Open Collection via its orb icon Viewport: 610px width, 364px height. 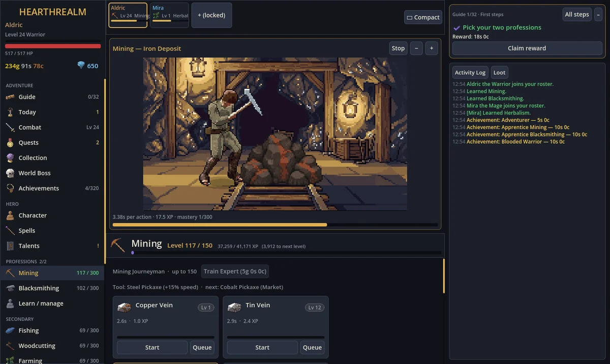[10, 158]
